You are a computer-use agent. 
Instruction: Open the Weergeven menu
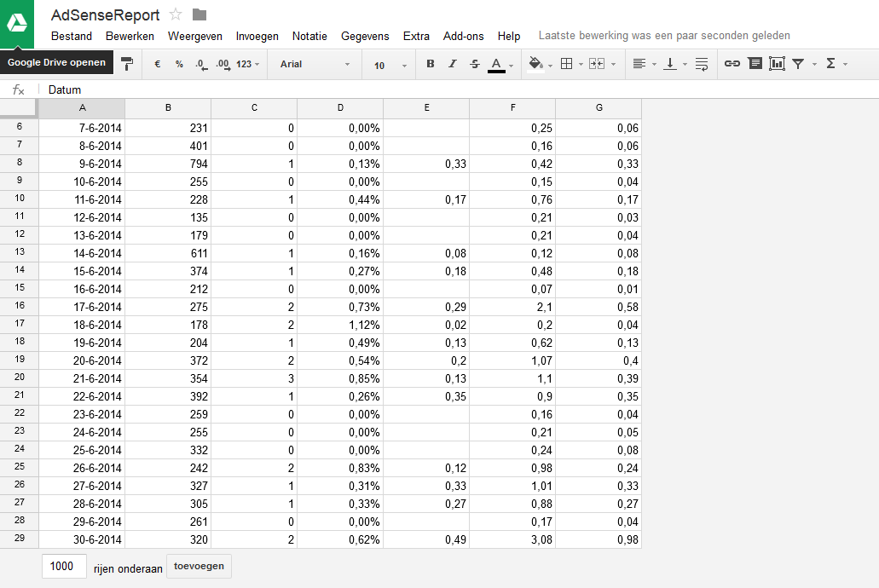click(x=194, y=37)
